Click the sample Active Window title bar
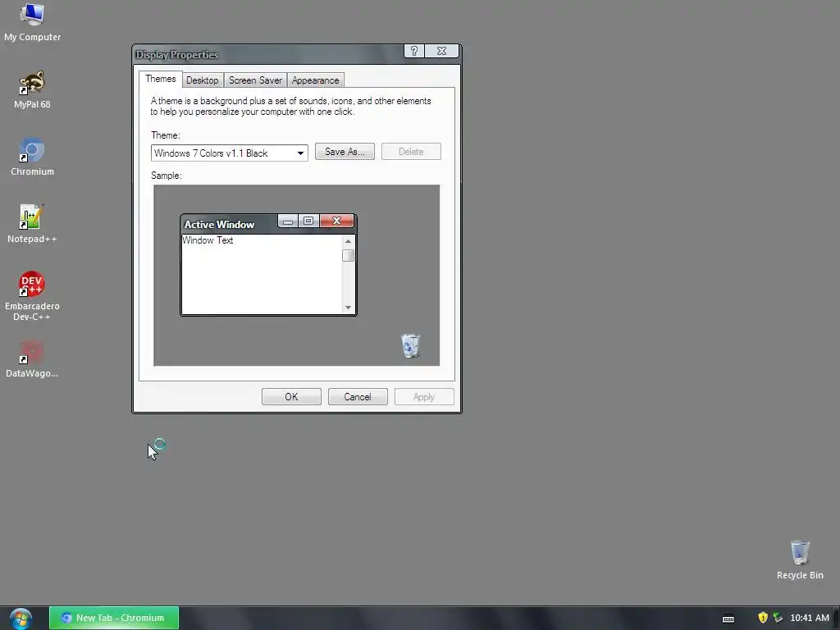 tap(230, 225)
